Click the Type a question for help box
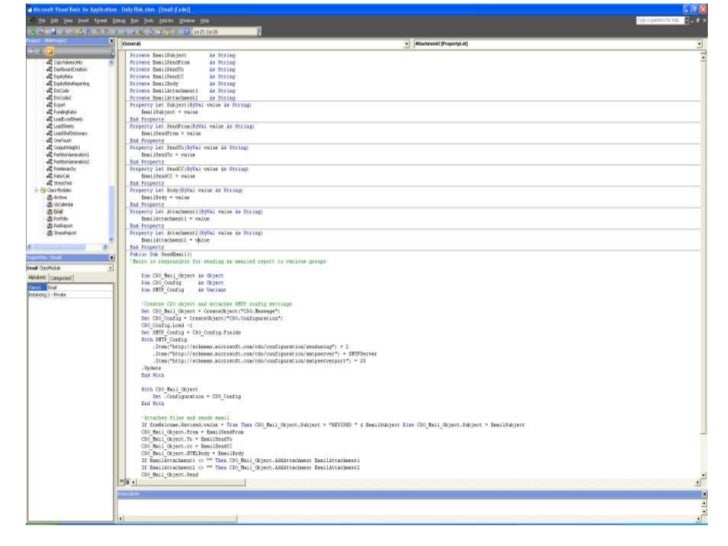The image size is (728, 546). coord(656,20)
